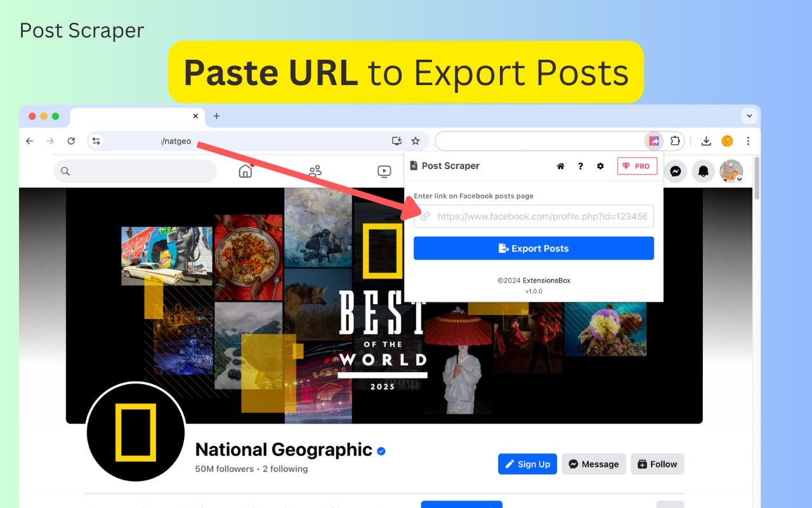Open Post Scraper help question mark
The height and width of the screenshot is (508, 812).
(580, 166)
